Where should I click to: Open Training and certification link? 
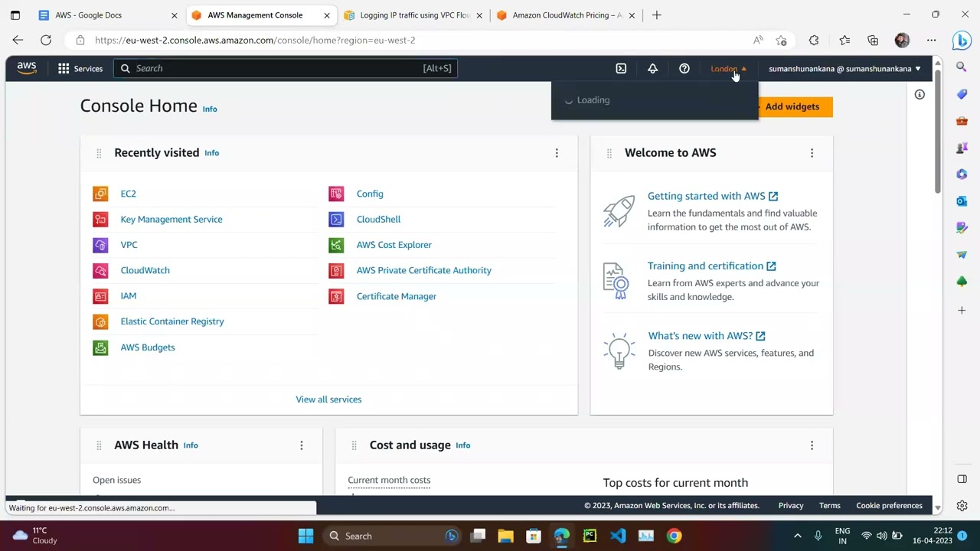click(x=712, y=266)
